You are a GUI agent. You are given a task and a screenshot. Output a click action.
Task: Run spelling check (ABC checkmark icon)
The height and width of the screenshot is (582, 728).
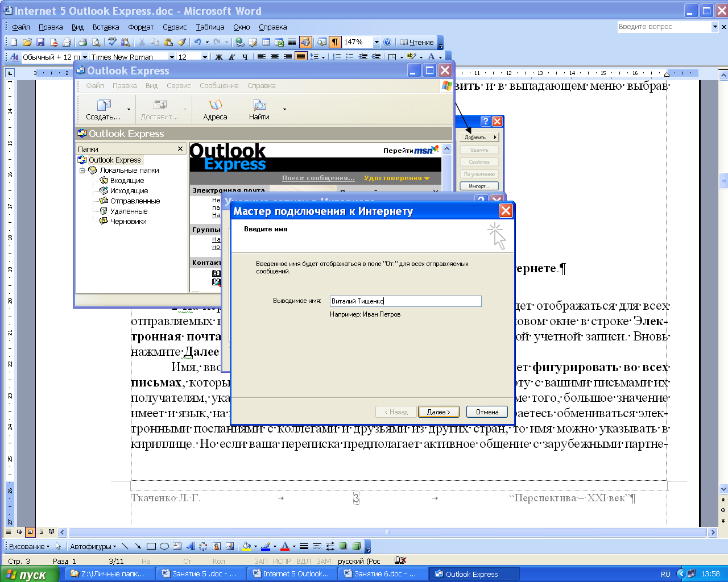click(113, 42)
